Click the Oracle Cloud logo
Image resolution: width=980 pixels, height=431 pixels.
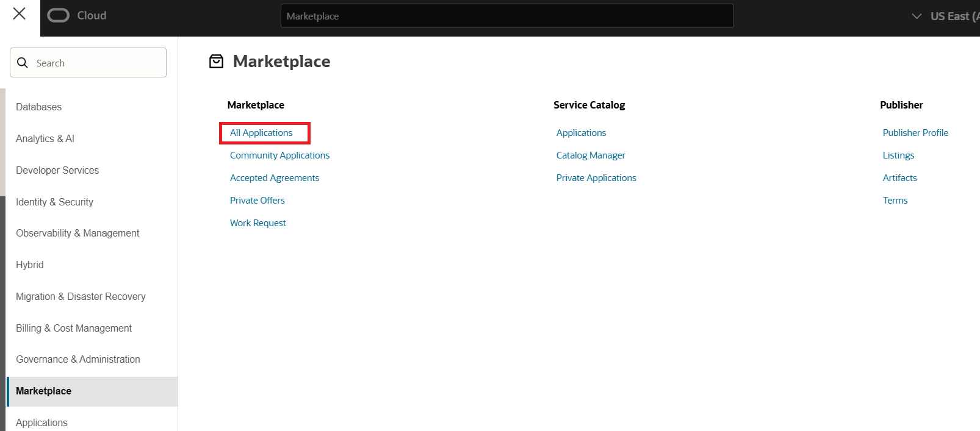click(59, 16)
